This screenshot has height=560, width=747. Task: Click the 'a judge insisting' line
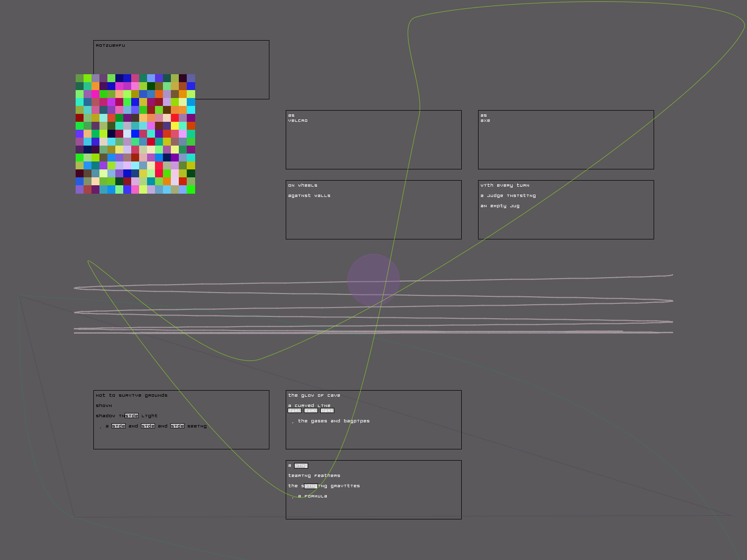pos(508,196)
